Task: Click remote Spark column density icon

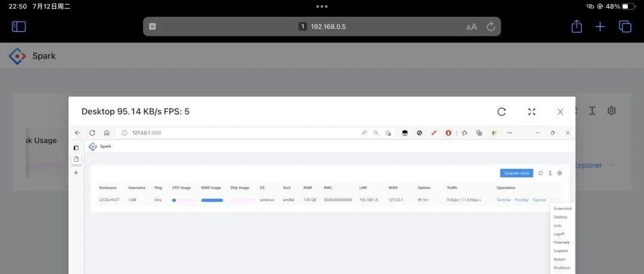Action: [x=550, y=173]
